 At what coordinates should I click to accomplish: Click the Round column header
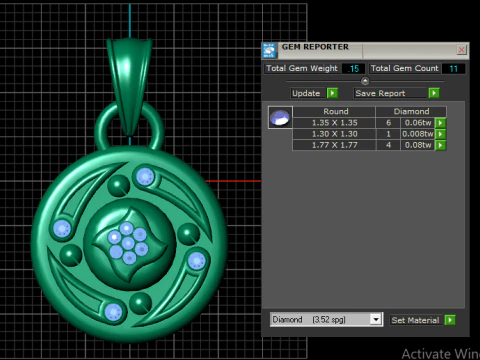(334, 111)
